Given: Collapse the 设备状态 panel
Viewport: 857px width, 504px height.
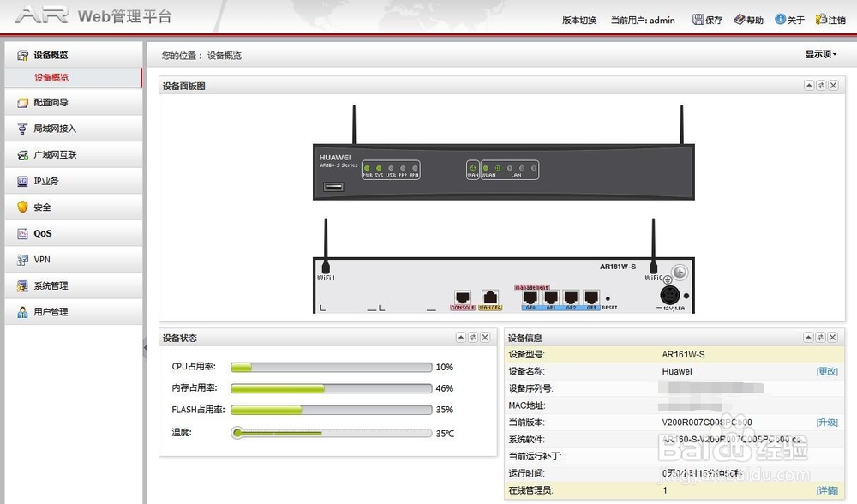Looking at the screenshot, I should [461, 337].
